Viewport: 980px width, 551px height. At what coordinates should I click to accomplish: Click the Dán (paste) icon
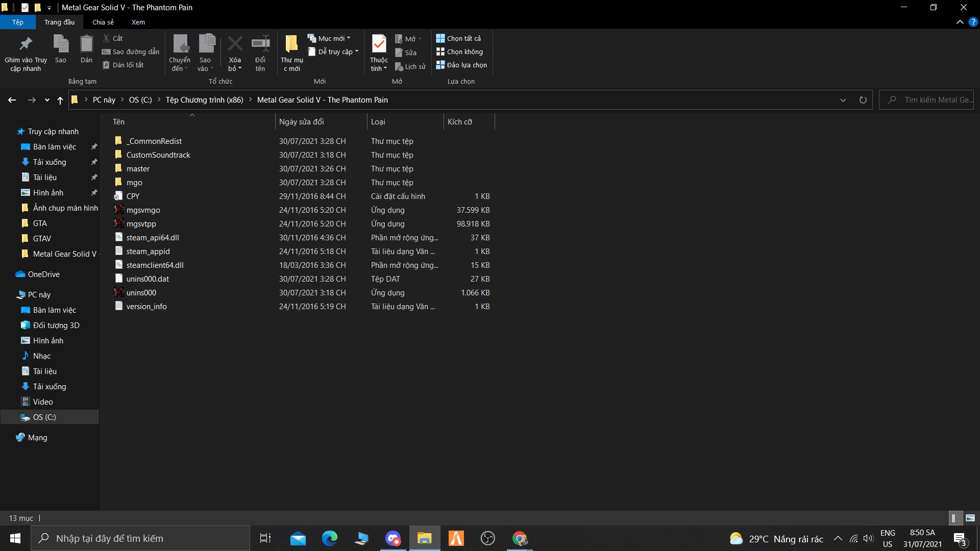[x=86, y=48]
